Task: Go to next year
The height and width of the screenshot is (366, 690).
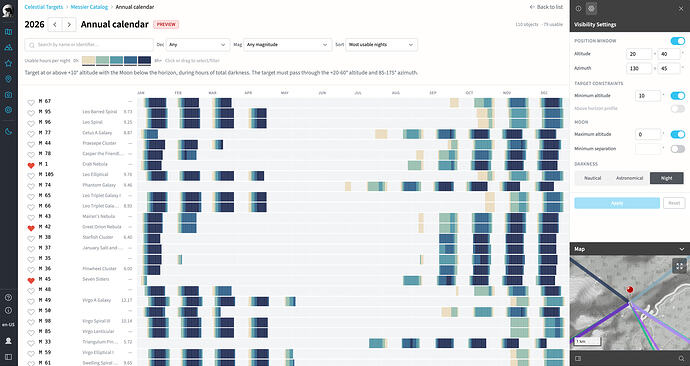Action: coord(69,25)
